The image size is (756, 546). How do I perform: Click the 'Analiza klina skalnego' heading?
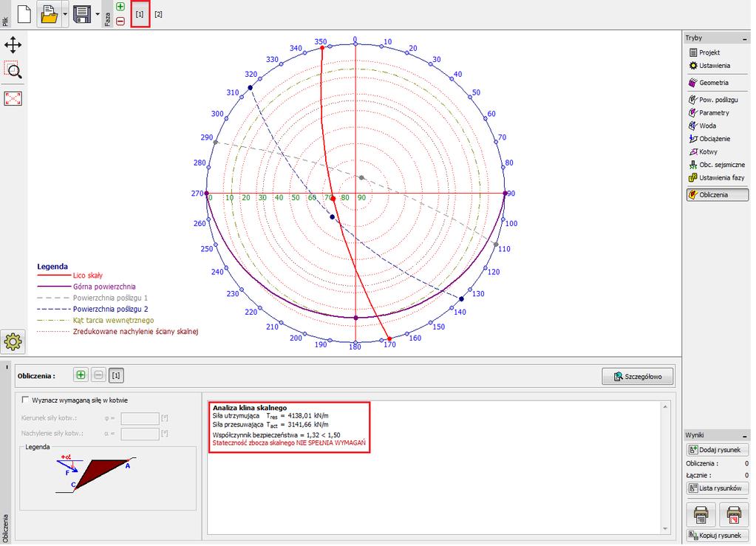[x=250, y=408]
